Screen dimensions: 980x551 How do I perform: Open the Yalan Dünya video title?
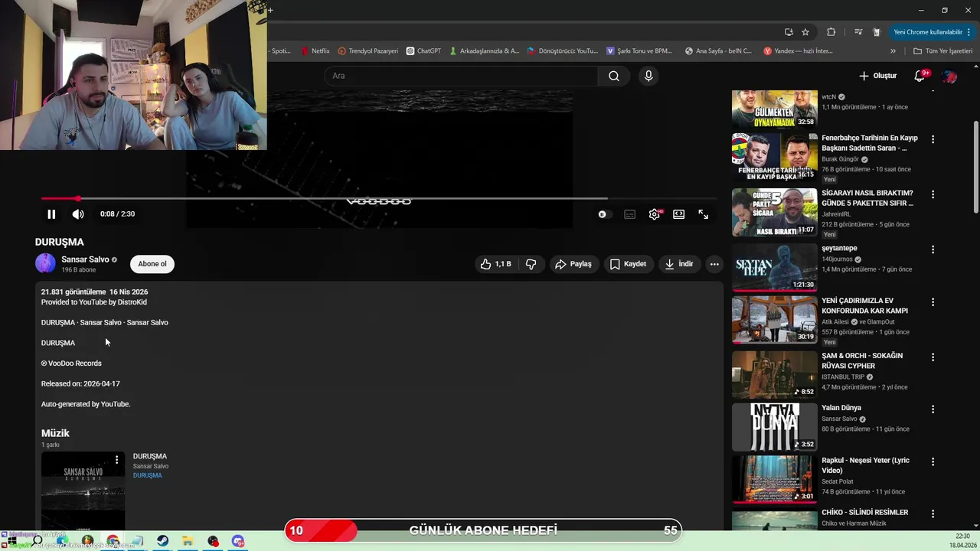pos(841,408)
